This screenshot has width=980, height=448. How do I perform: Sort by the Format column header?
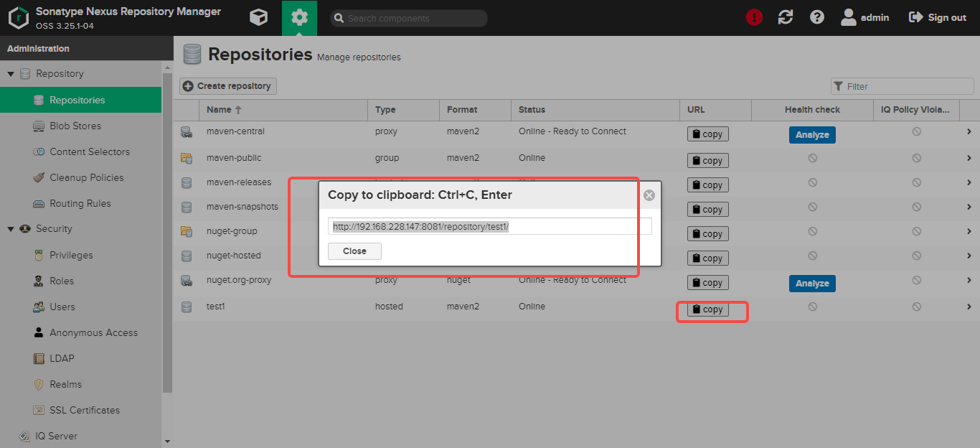pos(476,110)
